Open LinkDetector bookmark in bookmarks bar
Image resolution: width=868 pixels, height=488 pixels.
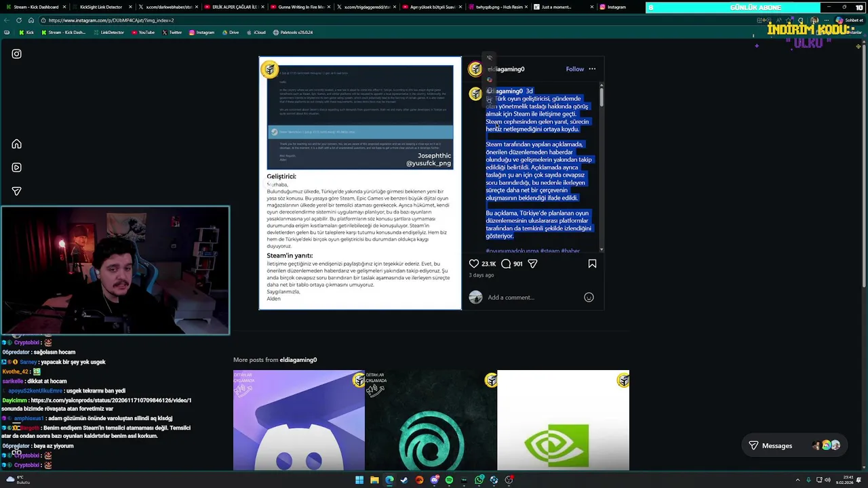[x=108, y=33]
